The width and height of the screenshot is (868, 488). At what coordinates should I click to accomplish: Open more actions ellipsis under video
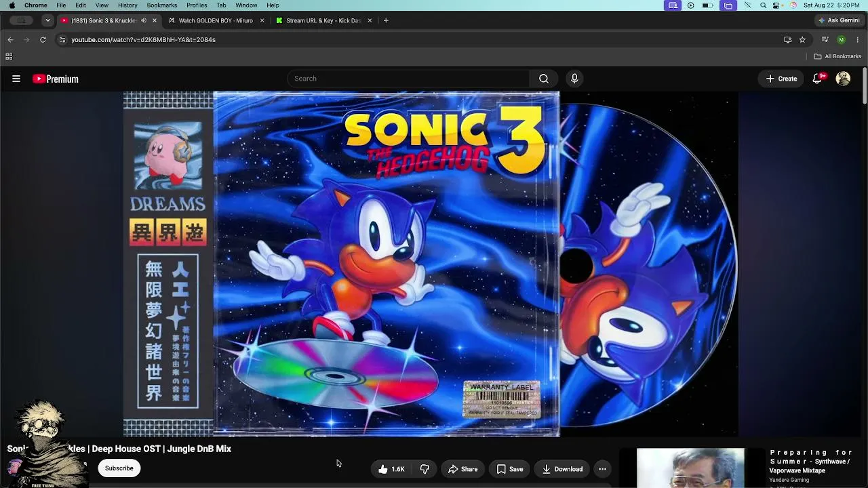coord(602,469)
